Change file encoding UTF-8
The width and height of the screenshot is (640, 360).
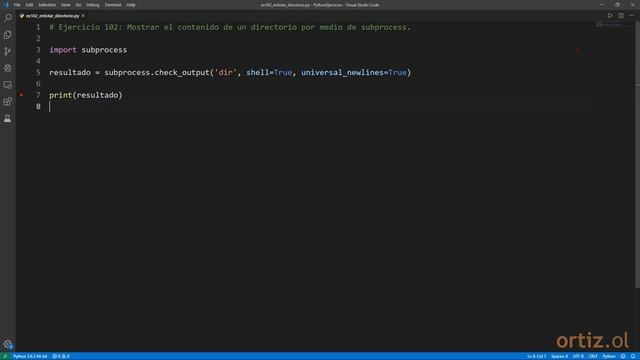(x=578, y=356)
